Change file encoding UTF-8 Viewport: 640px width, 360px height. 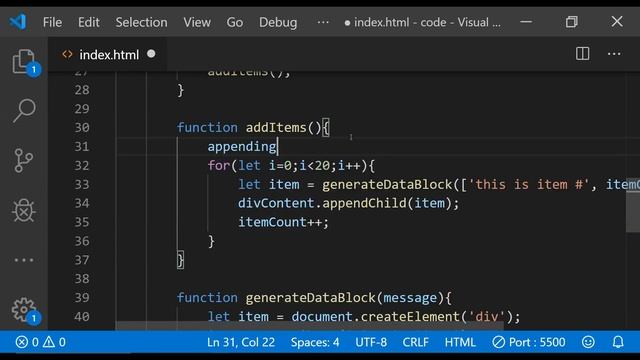pos(371,342)
